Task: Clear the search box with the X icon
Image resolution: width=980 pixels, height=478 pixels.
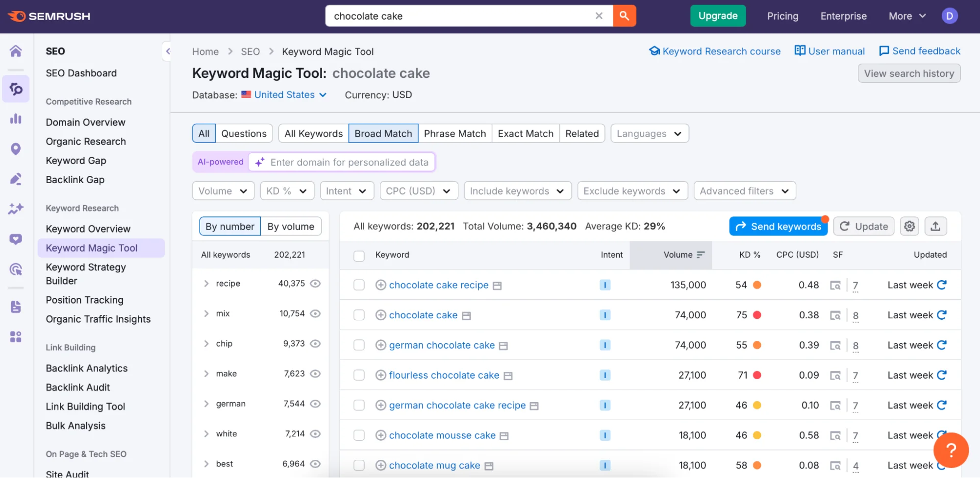Action: click(599, 16)
